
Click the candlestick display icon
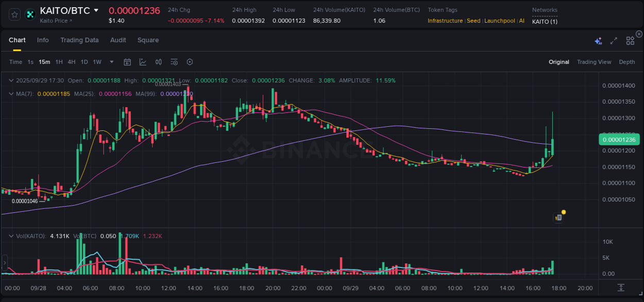click(x=158, y=62)
